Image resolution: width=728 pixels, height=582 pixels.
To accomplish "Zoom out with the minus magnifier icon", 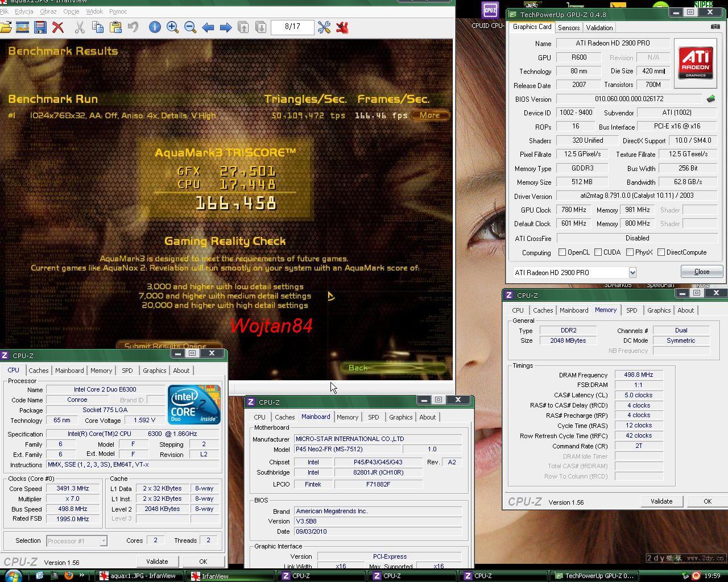I will 190,27.
